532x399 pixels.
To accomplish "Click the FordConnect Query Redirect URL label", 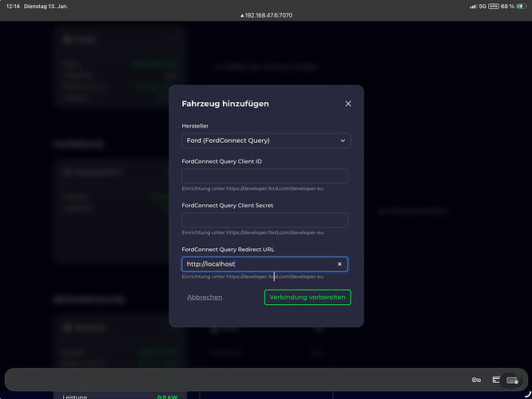I will tap(228, 250).
